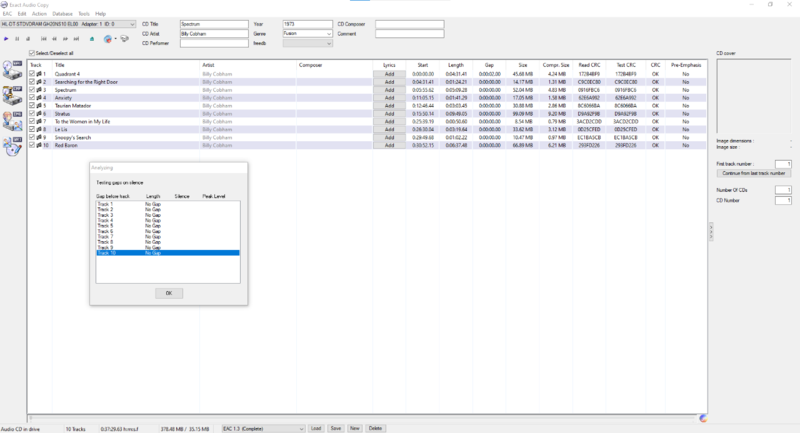
Task: Click the Eject CD icon
Action: tap(92, 38)
